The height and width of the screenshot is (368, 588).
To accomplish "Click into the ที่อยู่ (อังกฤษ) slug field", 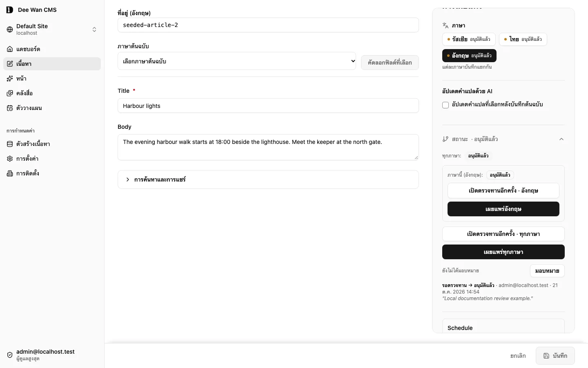I will coord(268,25).
